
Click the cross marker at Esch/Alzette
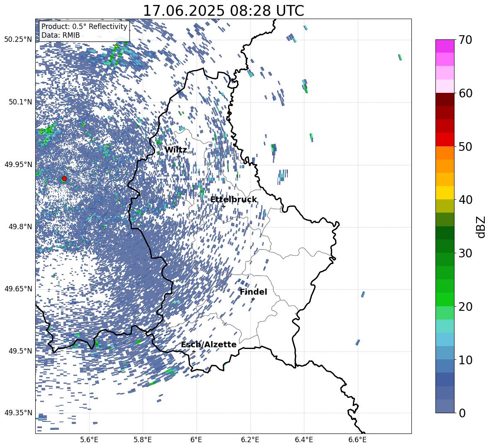pyautogui.click(x=194, y=351)
